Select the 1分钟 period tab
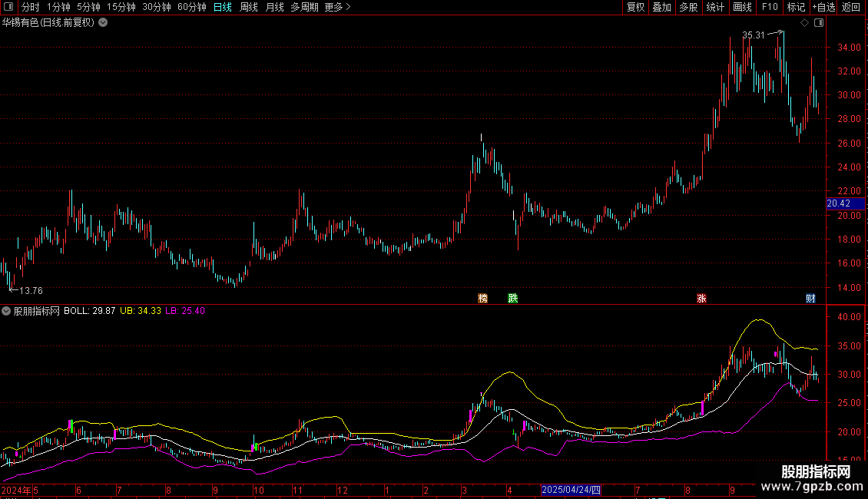The height and width of the screenshot is (499, 868). (58, 7)
